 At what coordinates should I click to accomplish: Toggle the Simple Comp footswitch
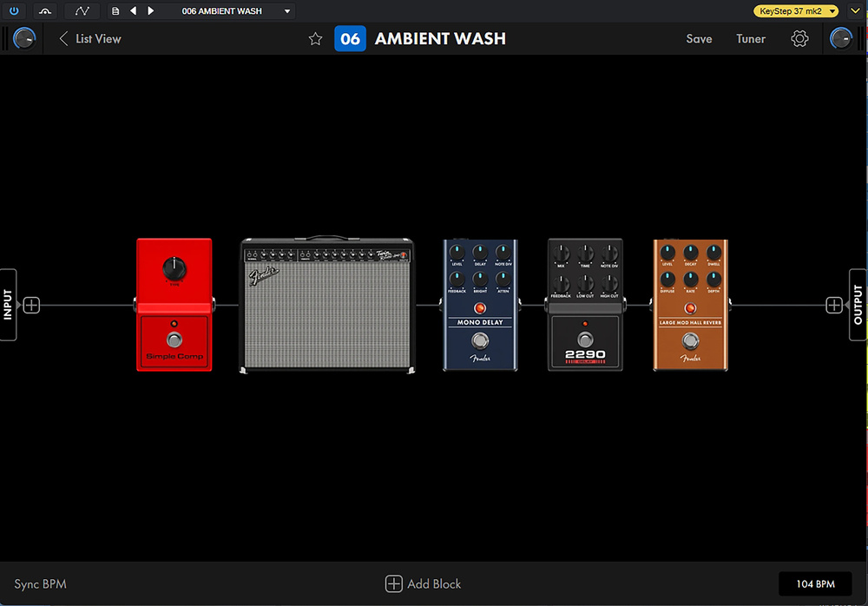(x=174, y=339)
